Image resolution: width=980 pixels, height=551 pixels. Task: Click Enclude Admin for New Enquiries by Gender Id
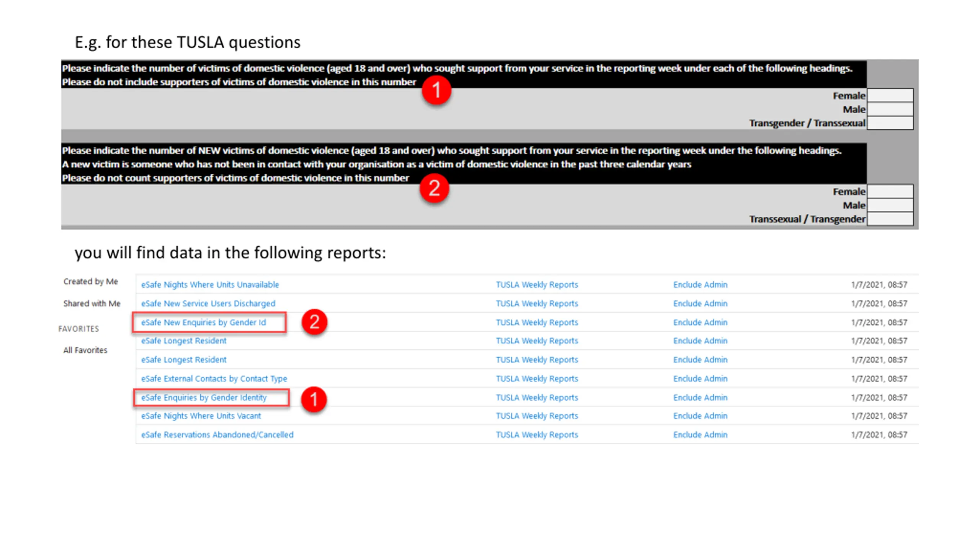pyautogui.click(x=700, y=322)
